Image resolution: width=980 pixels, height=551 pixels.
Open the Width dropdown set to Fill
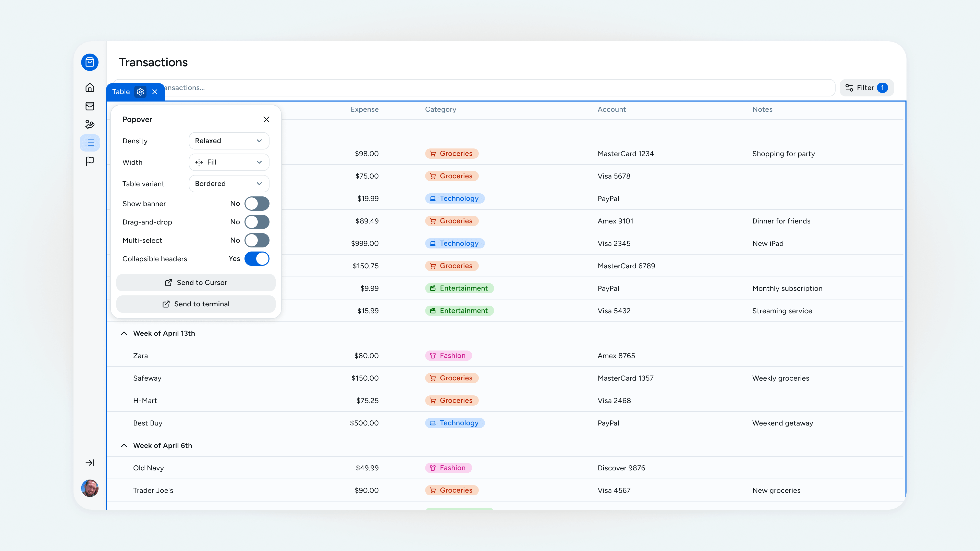[229, 162]
